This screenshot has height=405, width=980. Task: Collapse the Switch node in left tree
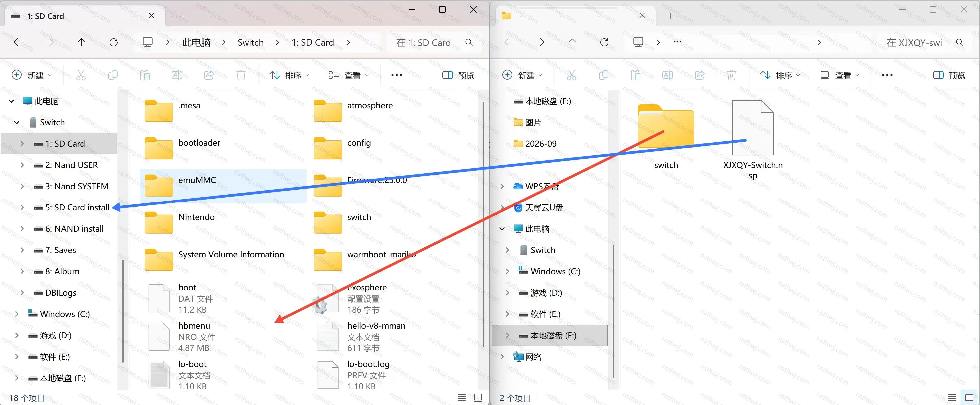click(17, 122)
